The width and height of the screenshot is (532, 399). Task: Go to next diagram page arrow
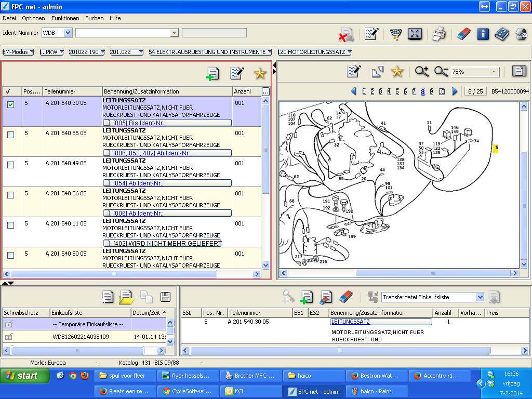click(455, 91)
